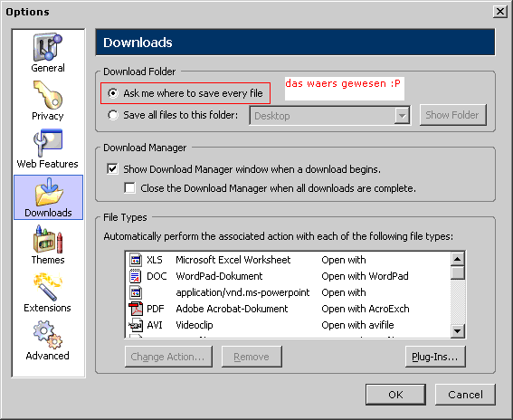
Task: Open the General options panel
Action: (48, 52)
